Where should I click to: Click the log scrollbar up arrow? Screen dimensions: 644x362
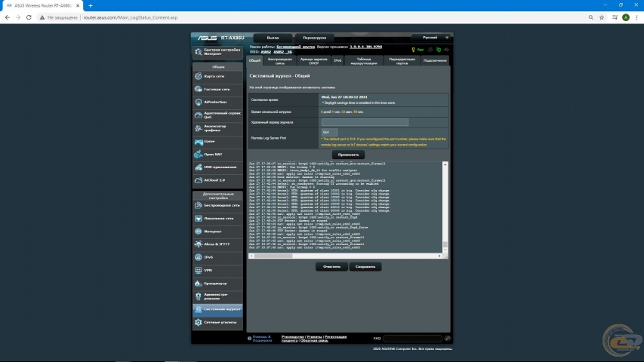(x=445, y=164)
